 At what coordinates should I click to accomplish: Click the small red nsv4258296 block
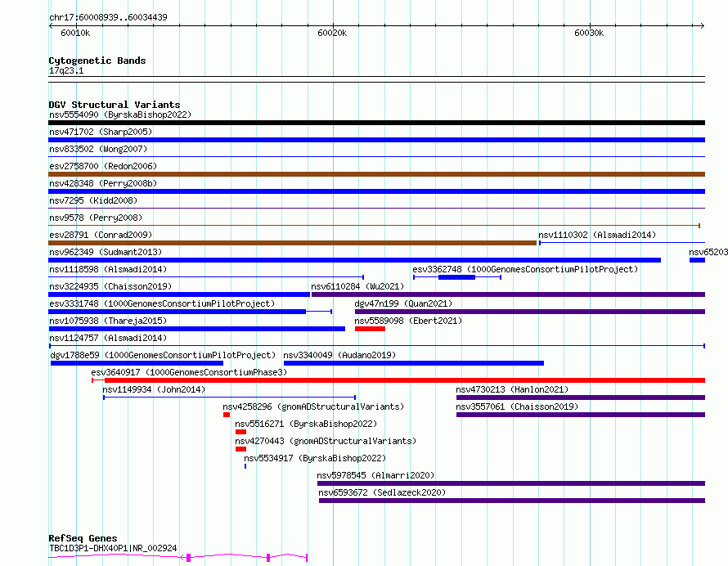coord(227,415)
